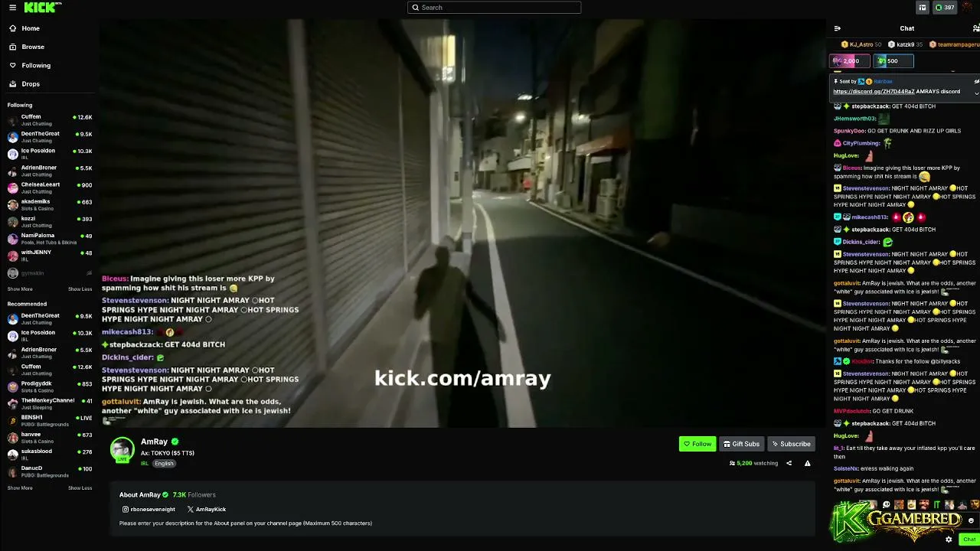Open the Home page
This screenshot has width=980, height=551.
click(x=31, y=28)
